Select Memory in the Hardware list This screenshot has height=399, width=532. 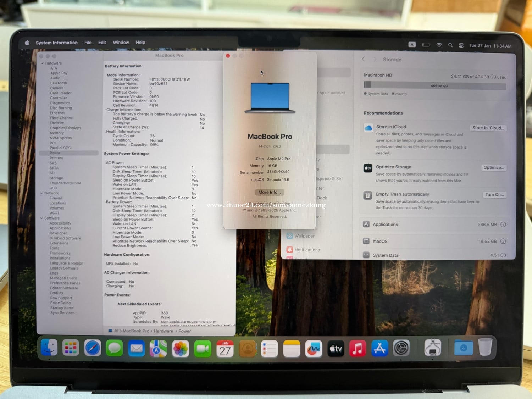(57, 133)
